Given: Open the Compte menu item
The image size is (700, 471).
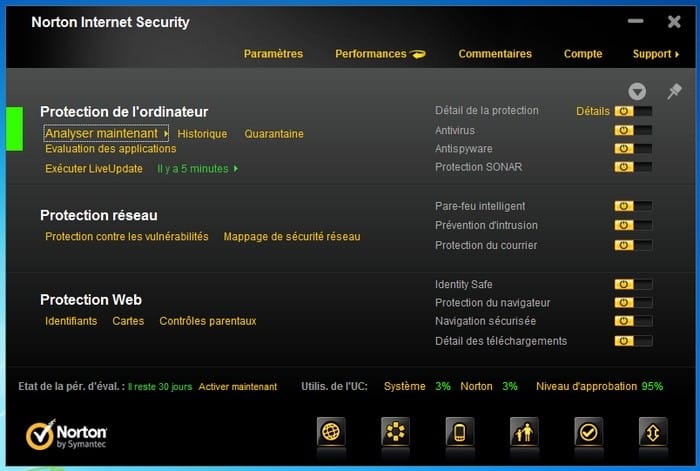Looking at the screenshot, I should 583,54.
